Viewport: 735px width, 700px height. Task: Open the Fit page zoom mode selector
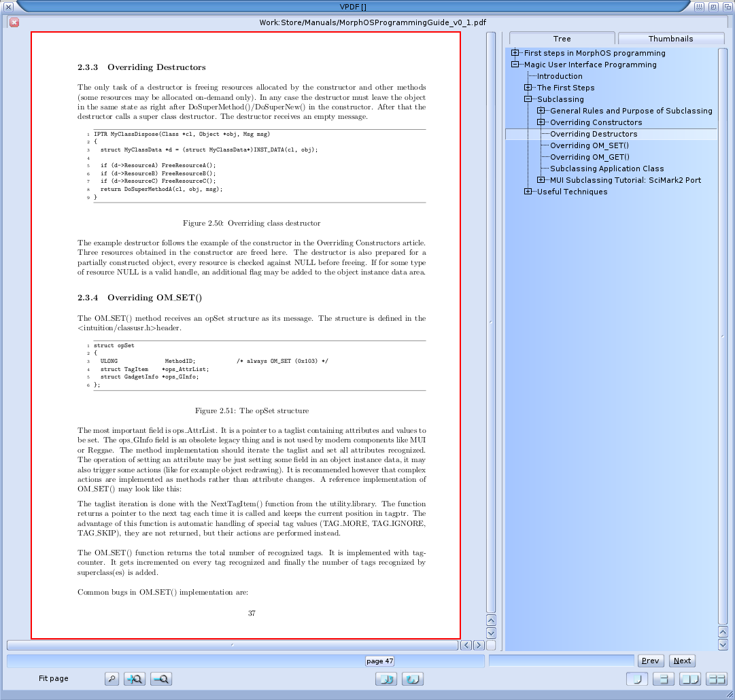pos(54,678)
